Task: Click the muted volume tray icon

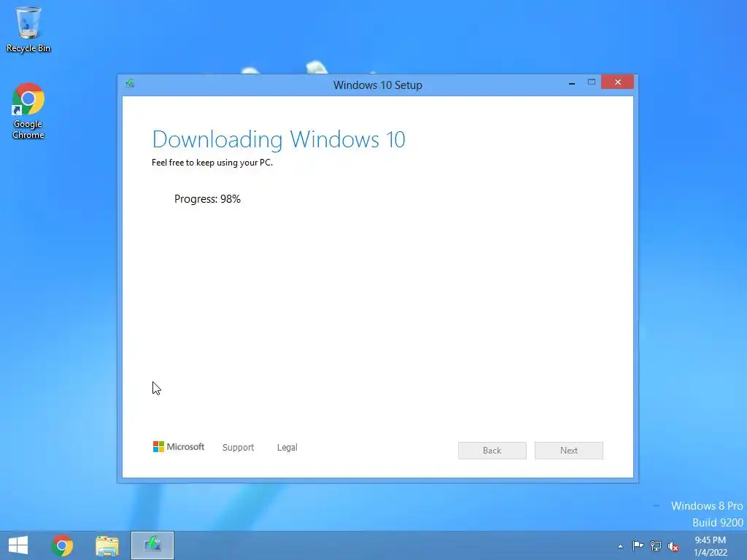Action: [673, 546]
